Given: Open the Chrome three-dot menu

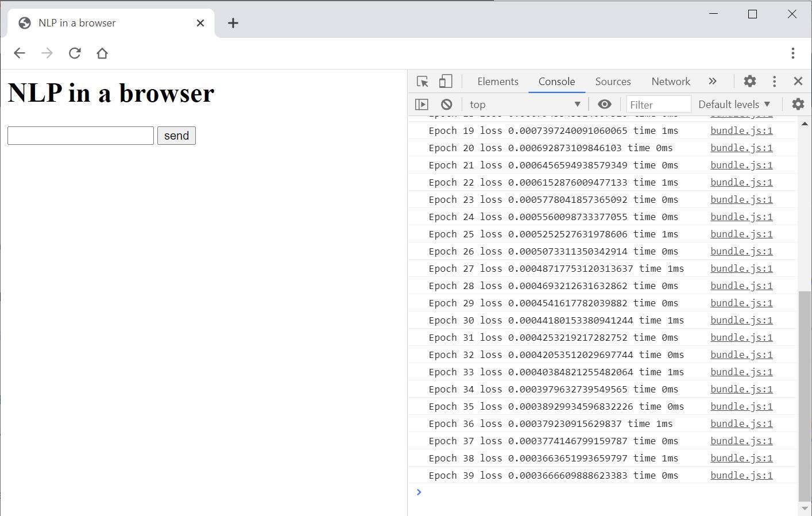Looking at the screenshot, I should [793, 53].
